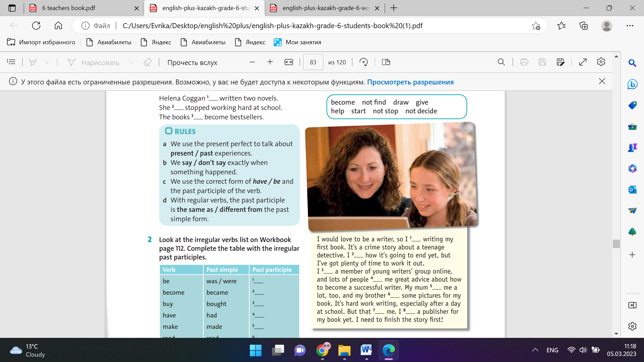Zoom in with the plus icon
The height and width of the screenshot is (362, 644).
[270, 62]
